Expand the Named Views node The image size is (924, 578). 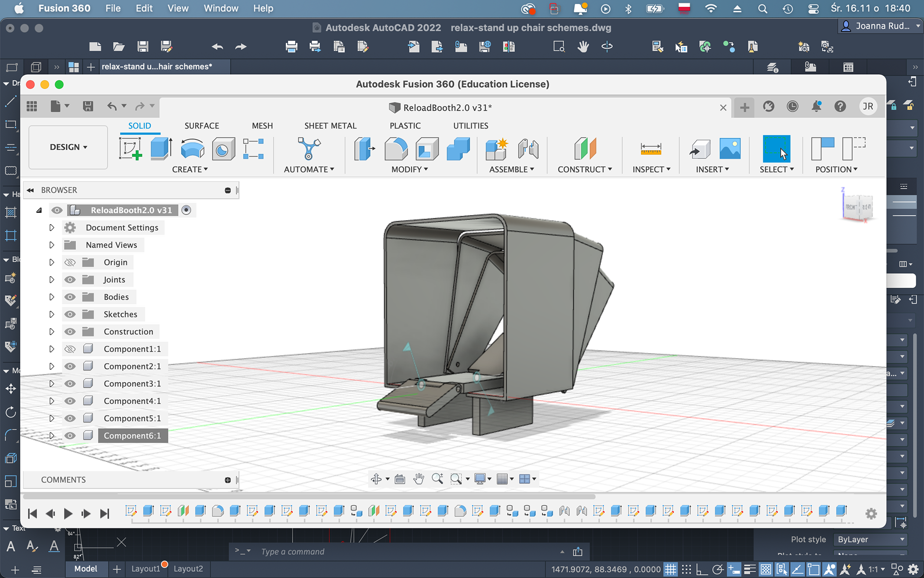(x=51, y=245)
